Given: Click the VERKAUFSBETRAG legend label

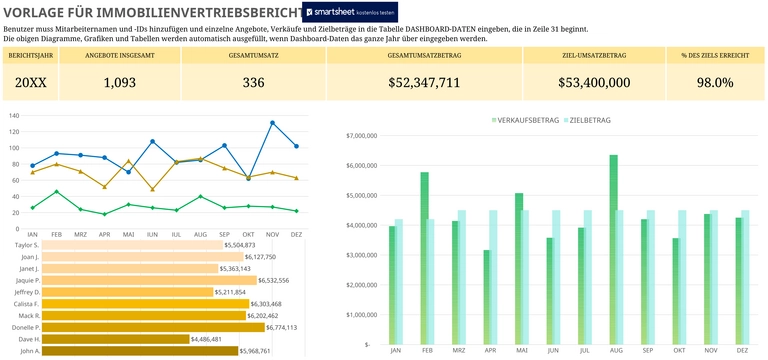Looking at the screenshot, I should (x=528, y=120).
